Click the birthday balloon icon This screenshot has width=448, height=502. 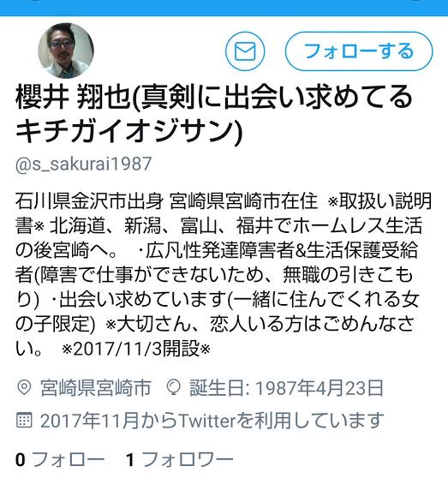[x=174, y=388]
